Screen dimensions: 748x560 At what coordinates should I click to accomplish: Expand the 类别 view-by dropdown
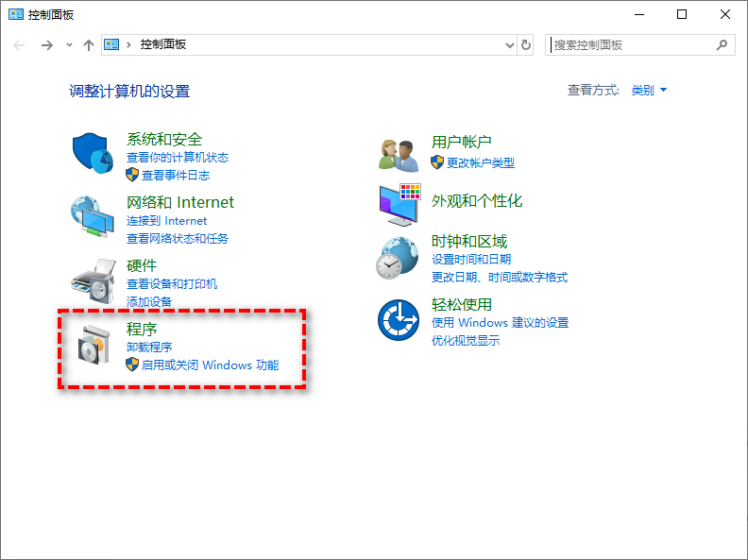[649, 91]
